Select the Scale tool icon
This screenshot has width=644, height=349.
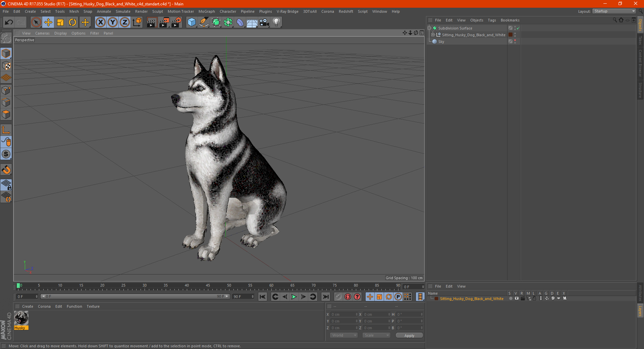pyautogui.click(x=60, y=22)
